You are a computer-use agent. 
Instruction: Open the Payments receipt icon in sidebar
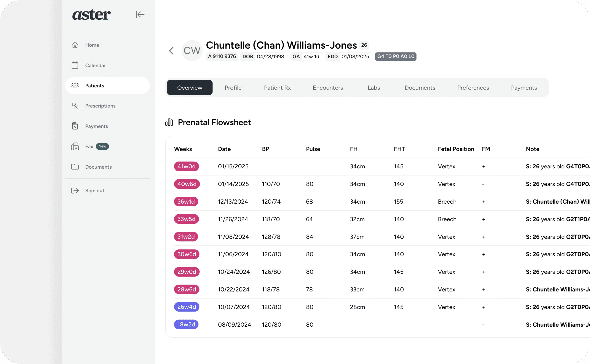(x=75, y=126)
